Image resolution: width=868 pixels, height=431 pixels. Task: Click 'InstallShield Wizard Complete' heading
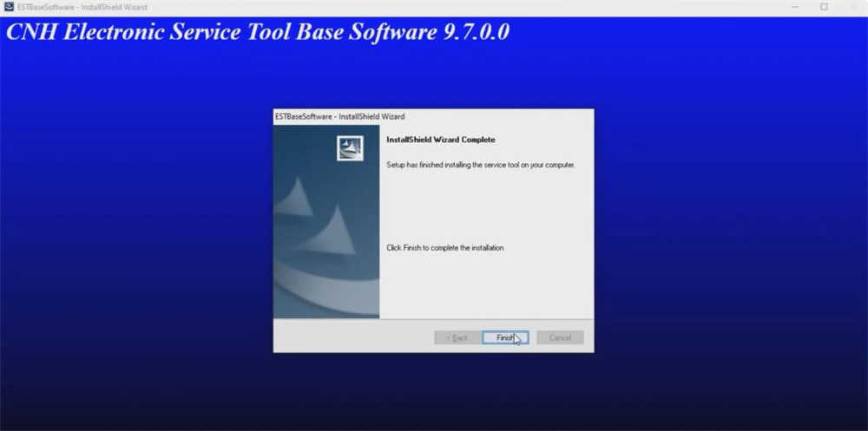(x=441, y=140)
